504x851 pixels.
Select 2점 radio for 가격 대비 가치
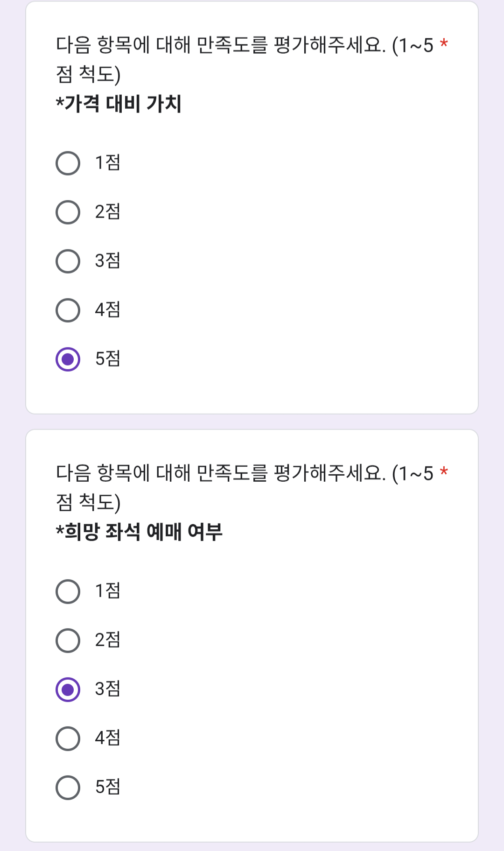point(68,212)
